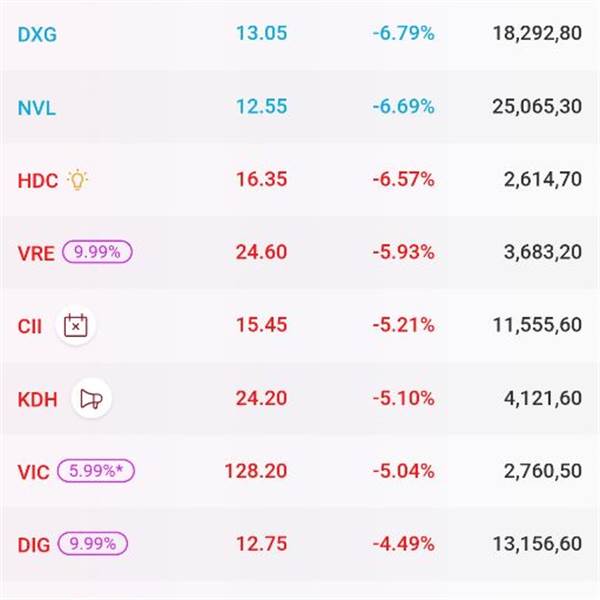Select CII volume 11,555,60
The image size is (600, 600).
click(537, 325)
